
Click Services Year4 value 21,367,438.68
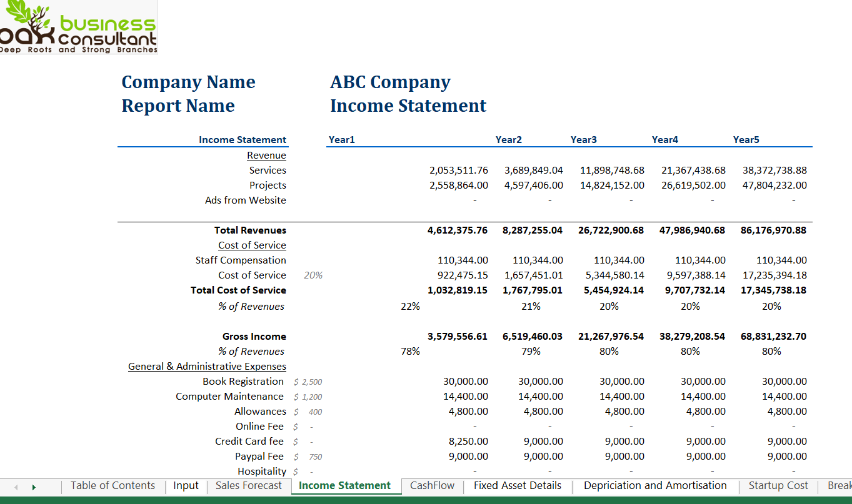[x=693, y=170]
